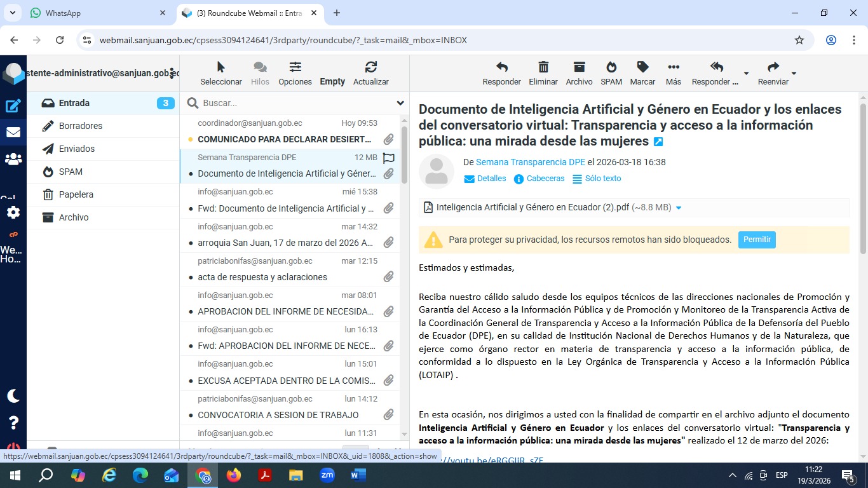Viewport: 868px width, 488px height.
Task: Delete message with Eliminar trash icon
Action: click(543, 67)
